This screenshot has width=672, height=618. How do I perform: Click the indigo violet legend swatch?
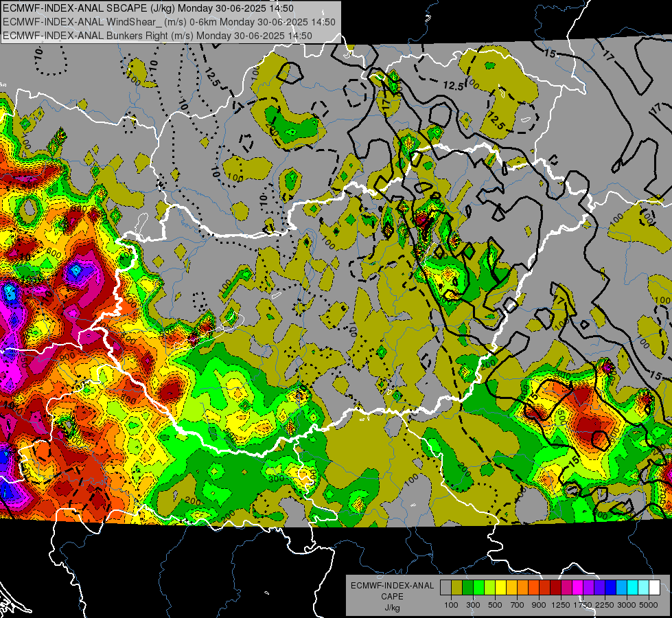point(599,588)
